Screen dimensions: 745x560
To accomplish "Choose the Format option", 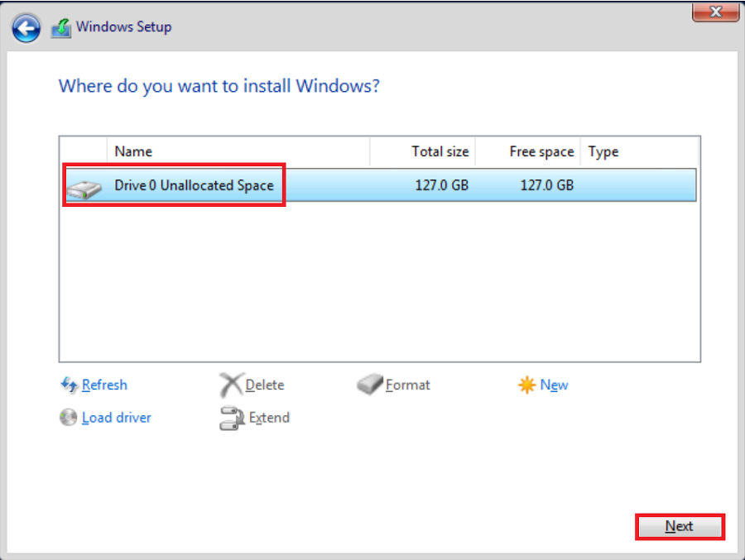I will [407, 385].
